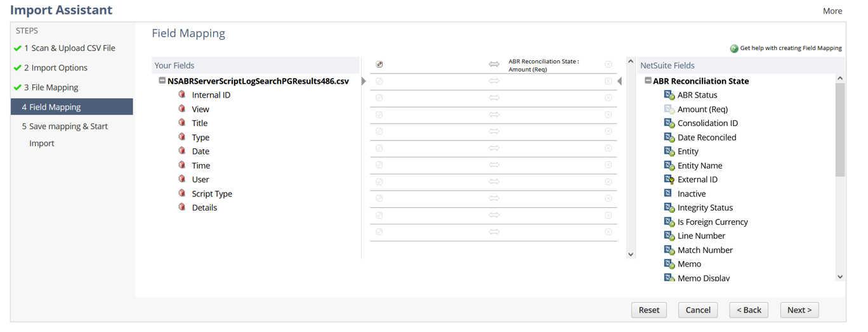The height and width of the screenshot is (332, 868).
Task: Click the right-pointing arrow beside Your Fields panel
Action: coord(364,81)
